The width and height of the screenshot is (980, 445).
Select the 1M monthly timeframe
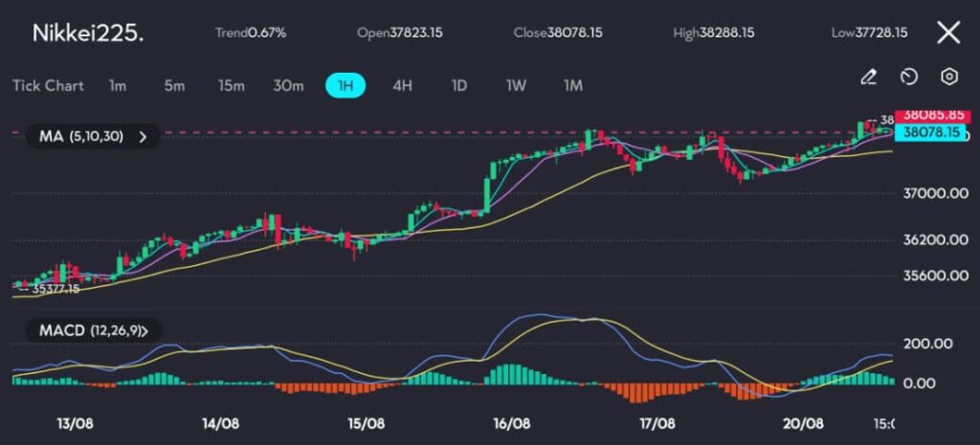coord(572,85)
